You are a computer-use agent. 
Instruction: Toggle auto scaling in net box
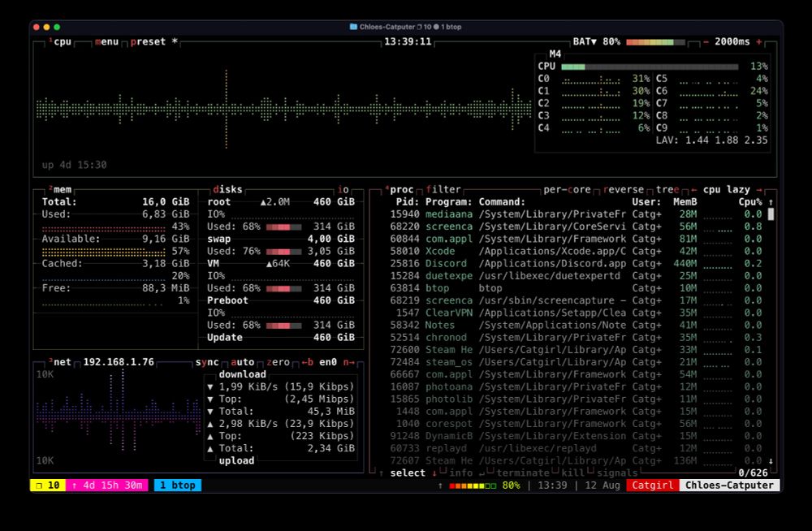coord(242,362)
